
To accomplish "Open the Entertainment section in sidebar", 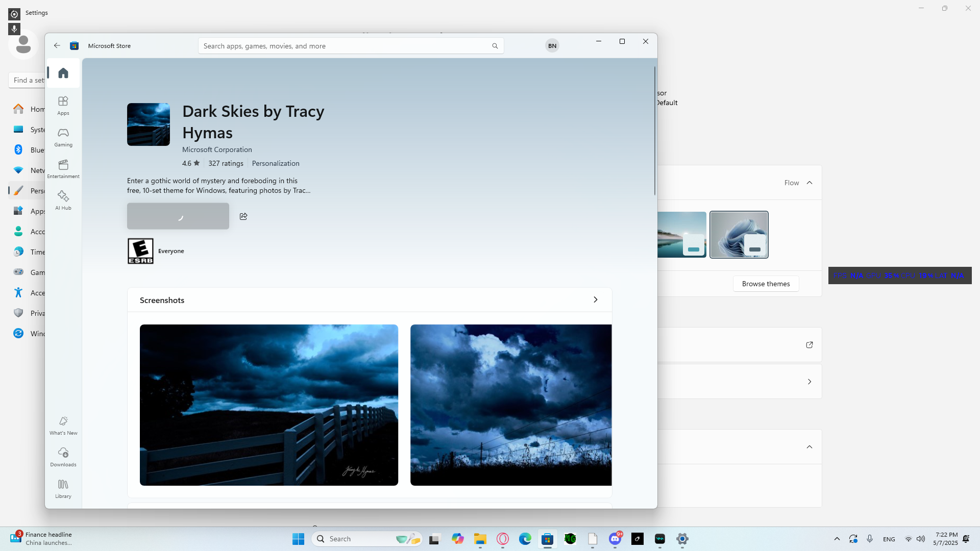I will [x=63, y=169].
